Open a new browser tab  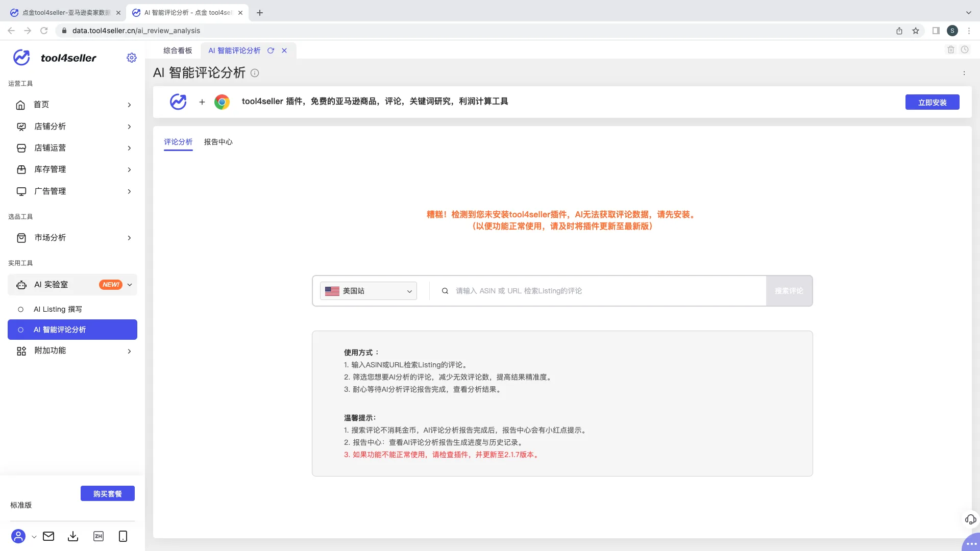[x=260, y=13]
